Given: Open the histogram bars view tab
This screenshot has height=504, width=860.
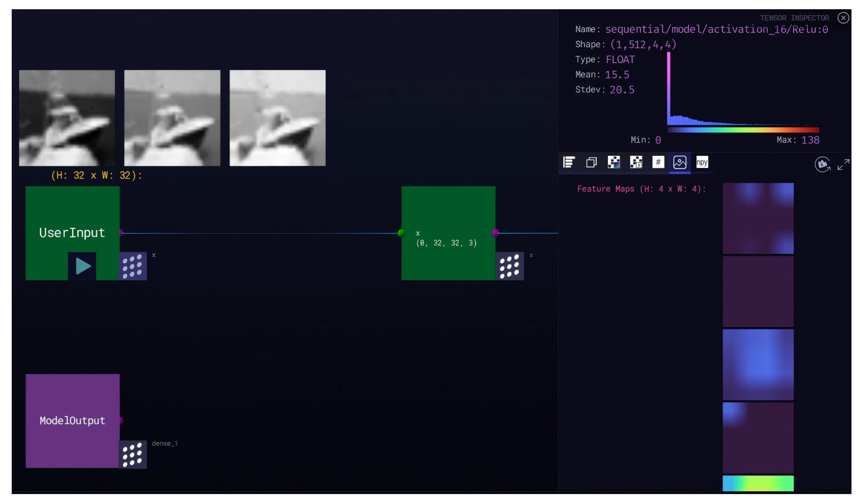Looking at the screenshot, I should (x=569, y=163).
